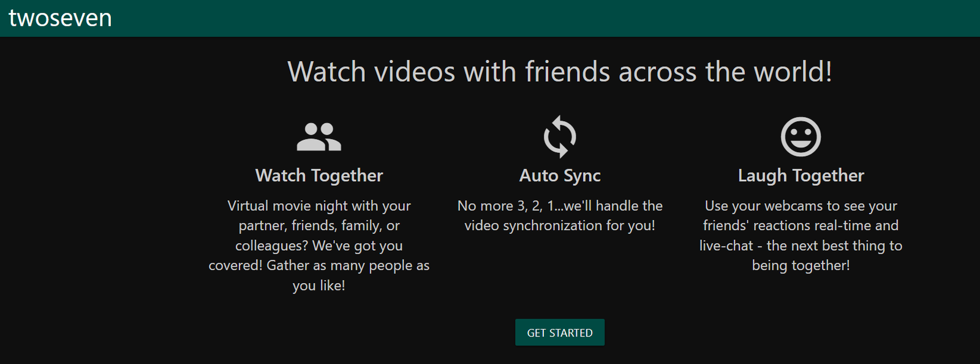Select the Watch Together heading
This screenshot has height=364, width=980.
[x=319, y=176]
